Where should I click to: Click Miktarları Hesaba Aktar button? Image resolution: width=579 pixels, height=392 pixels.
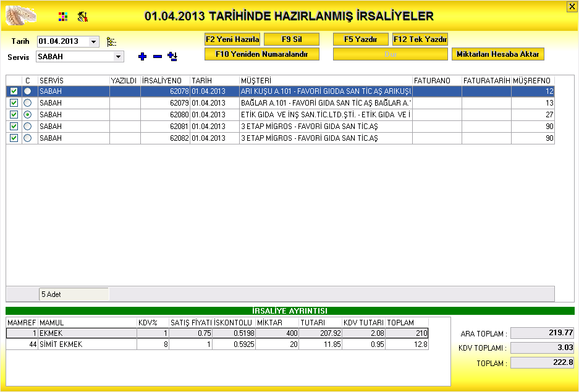498,54
